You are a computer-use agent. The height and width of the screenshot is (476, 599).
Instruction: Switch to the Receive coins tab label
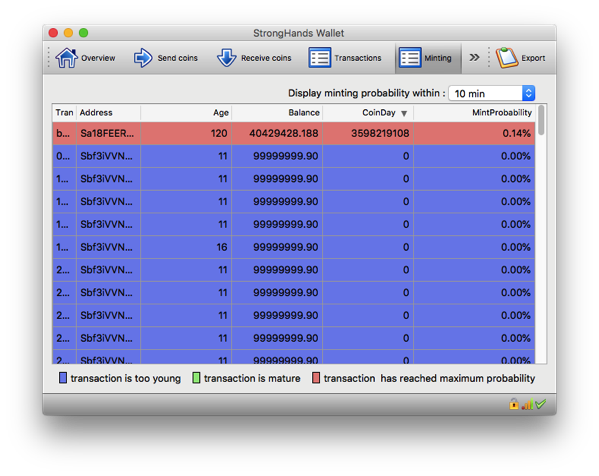tap(266, 58)
